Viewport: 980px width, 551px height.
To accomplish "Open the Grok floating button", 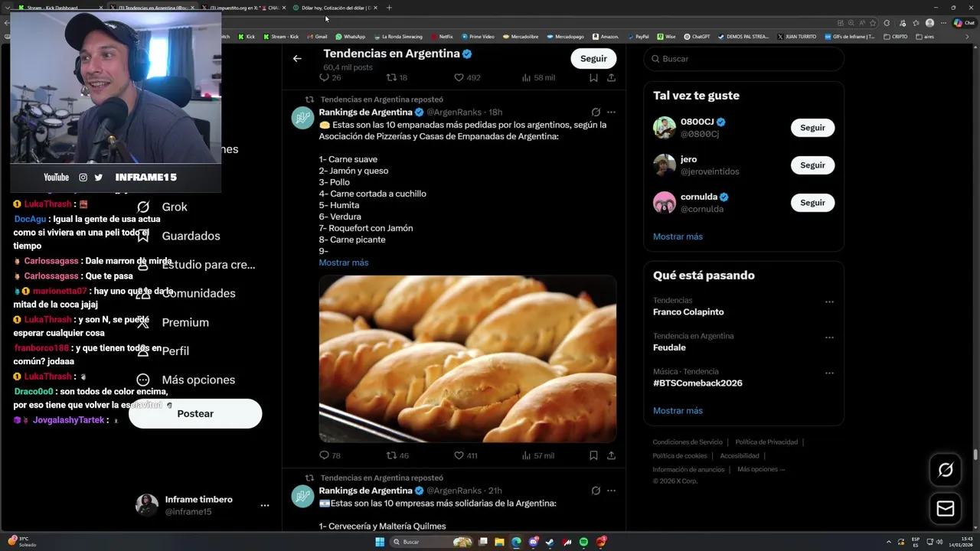I will click(x=946, y=470).
